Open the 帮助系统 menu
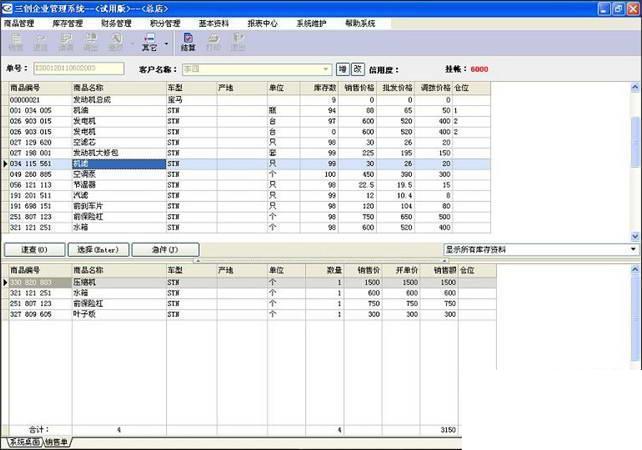 tap(360, 23)
